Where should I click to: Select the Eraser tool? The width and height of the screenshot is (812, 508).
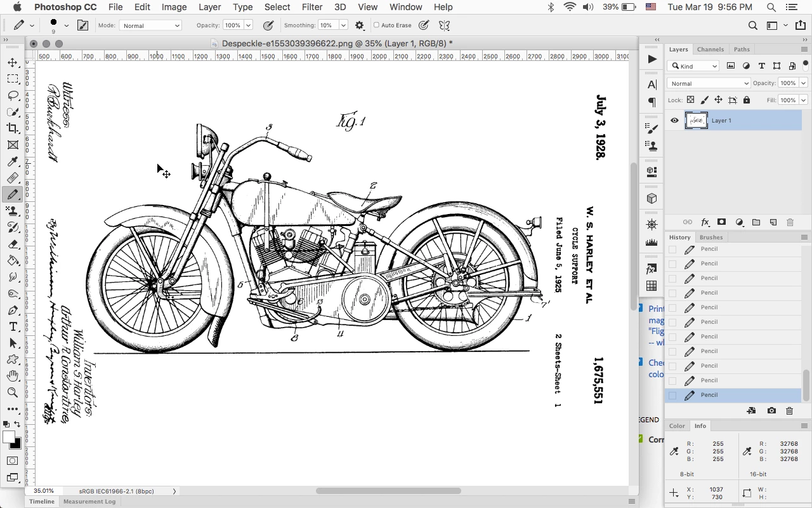tap(13, 244)
